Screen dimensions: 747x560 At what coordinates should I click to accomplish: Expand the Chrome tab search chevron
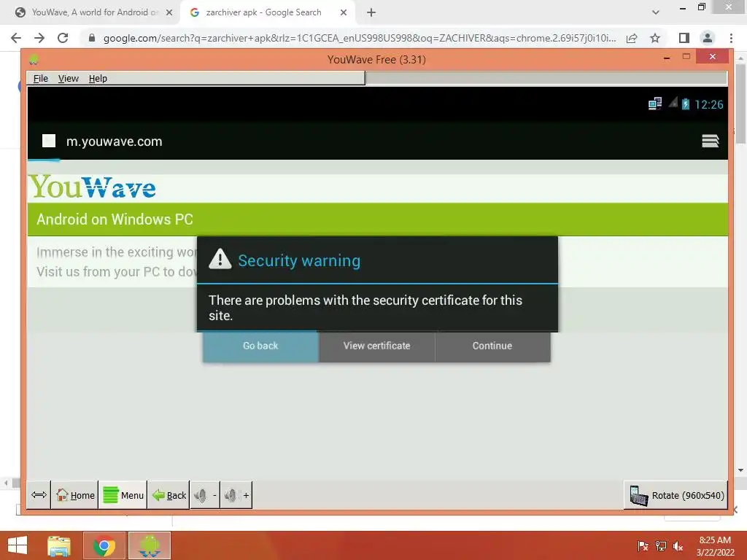tap(656, 12)
